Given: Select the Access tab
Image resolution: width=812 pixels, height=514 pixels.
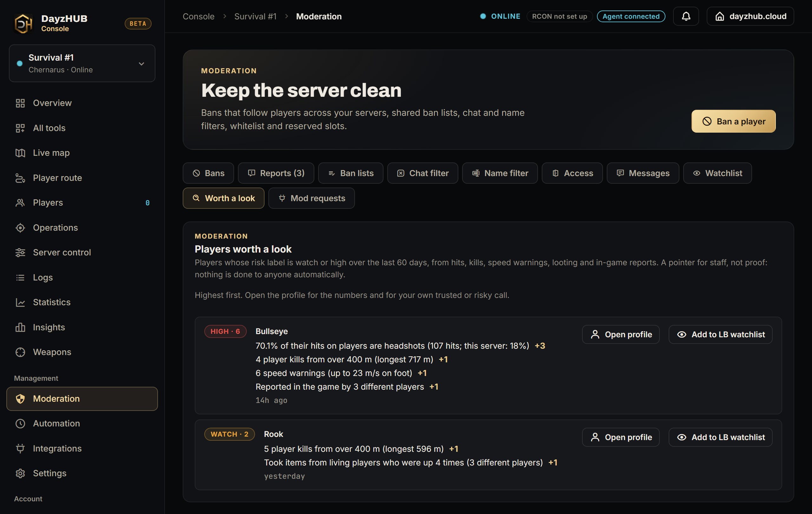Looking at the screenshot, I should point(572,173).
